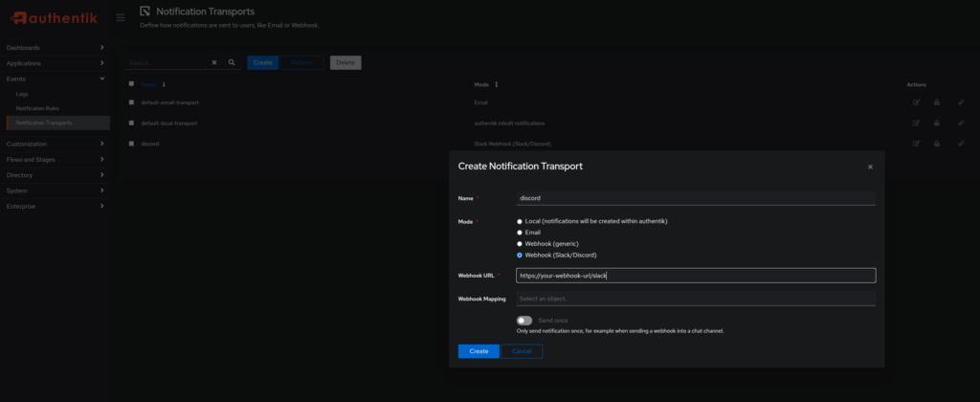Click the Email mode cell in the table
Image resolution: width=980 pixels, height=402 pixels.
tap(480, 101)
